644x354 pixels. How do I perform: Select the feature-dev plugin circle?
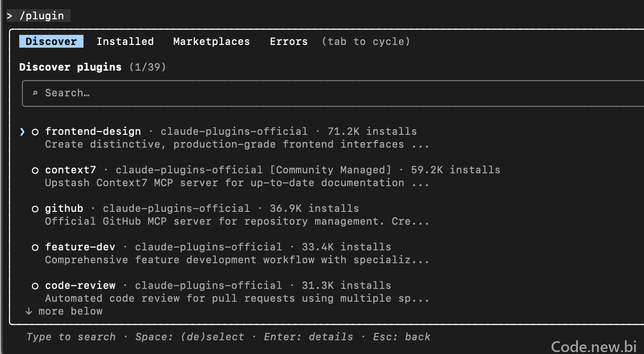coord(35,248)
